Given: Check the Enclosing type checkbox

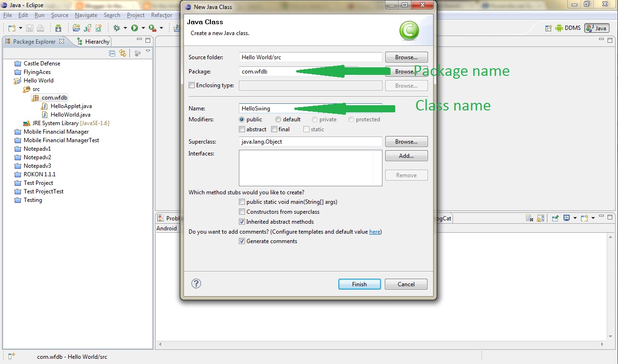Looking at the screenshot, I should [191, 85].
